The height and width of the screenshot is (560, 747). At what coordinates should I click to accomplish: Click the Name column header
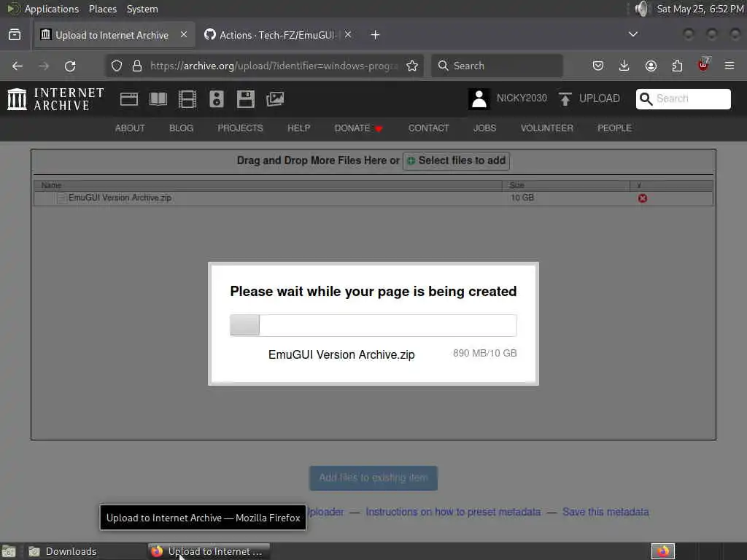click(x=268, y=185)
